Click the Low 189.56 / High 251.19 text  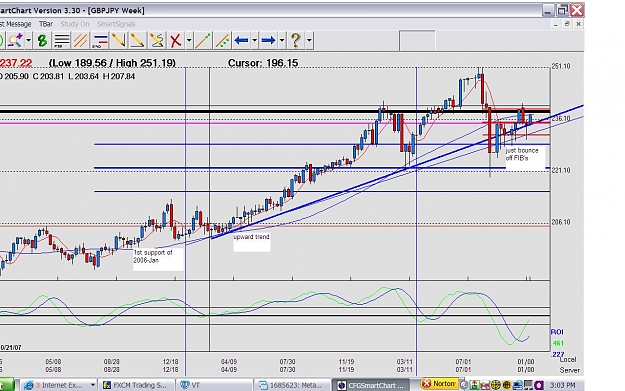coord(112,63)
